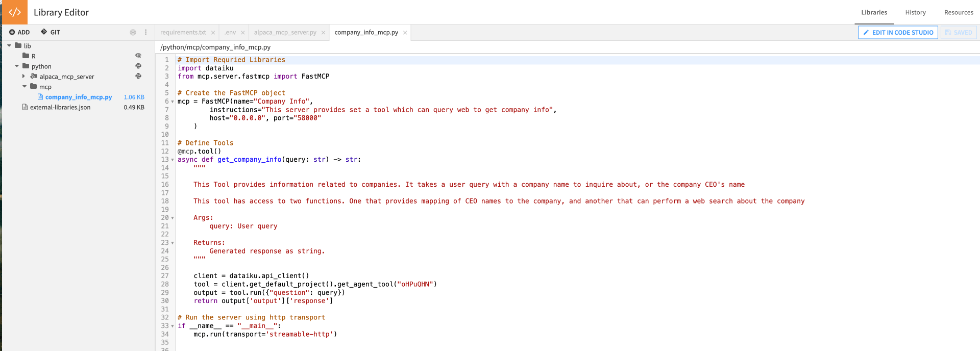Select the mcp folder name
Image resolution: width=980 pixels, height=351 pixels.
coord(45,87)
